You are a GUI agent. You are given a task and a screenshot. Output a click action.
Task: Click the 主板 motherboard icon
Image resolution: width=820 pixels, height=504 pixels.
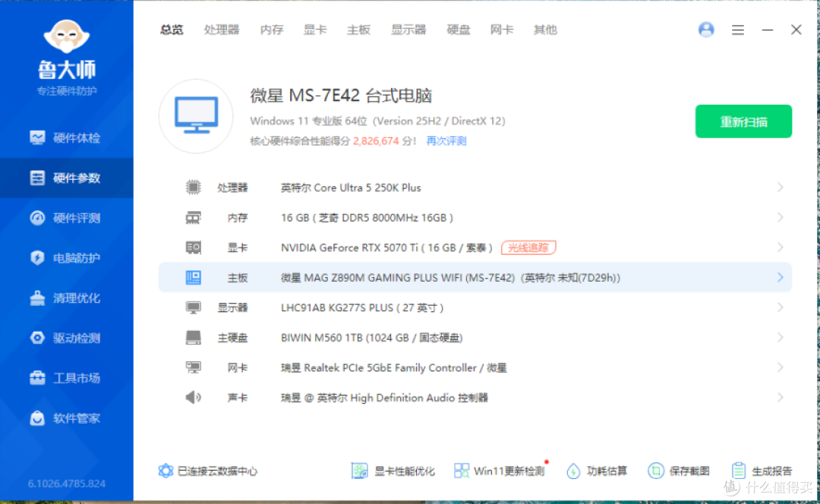pos(194,278)
